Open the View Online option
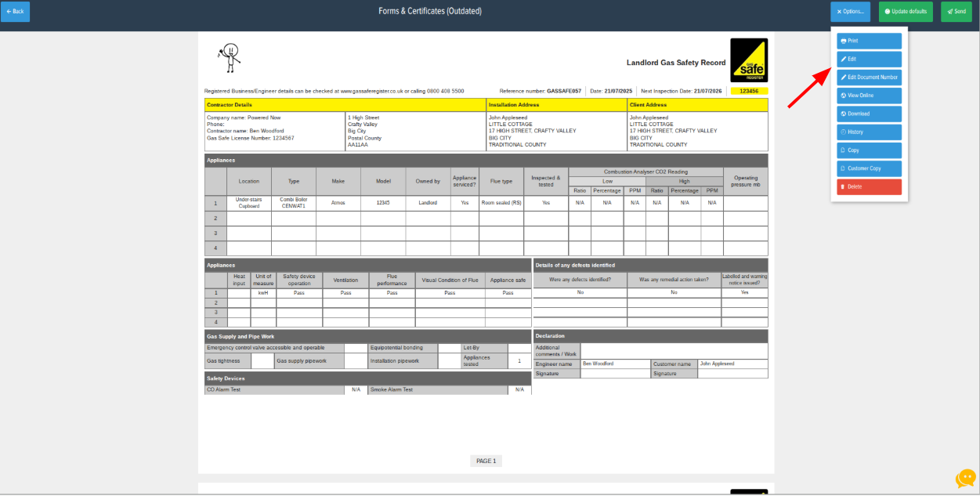 pos(869,96)
